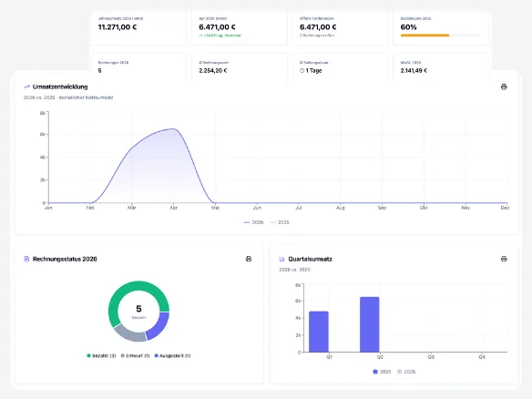Click the clock icon next to 1 Tage
The width and height of the screenshot is (532, 399).
[302, 70]
